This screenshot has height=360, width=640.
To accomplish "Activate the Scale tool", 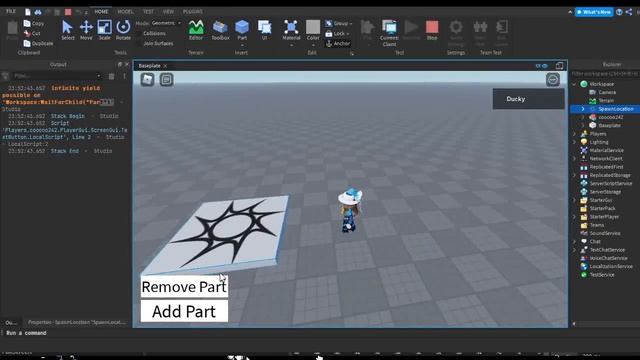I will [x=104, y=30].
